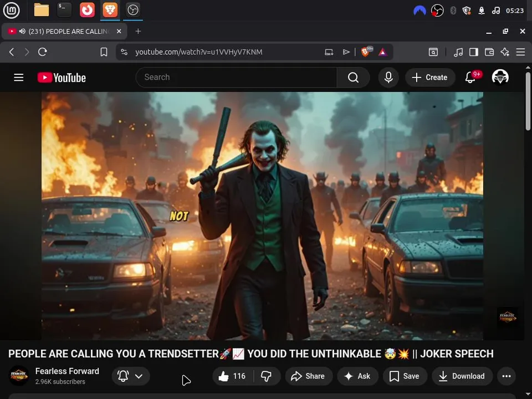Screen dimensions: 532x399
Task: Click the send arrow icon in address bar
Action: coord(346,52)
